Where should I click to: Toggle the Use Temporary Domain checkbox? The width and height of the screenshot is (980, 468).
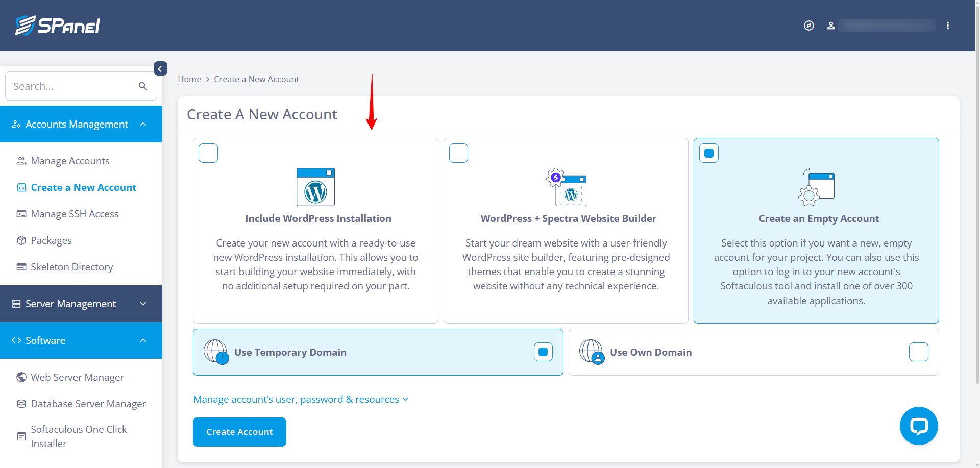click(543, 352)
